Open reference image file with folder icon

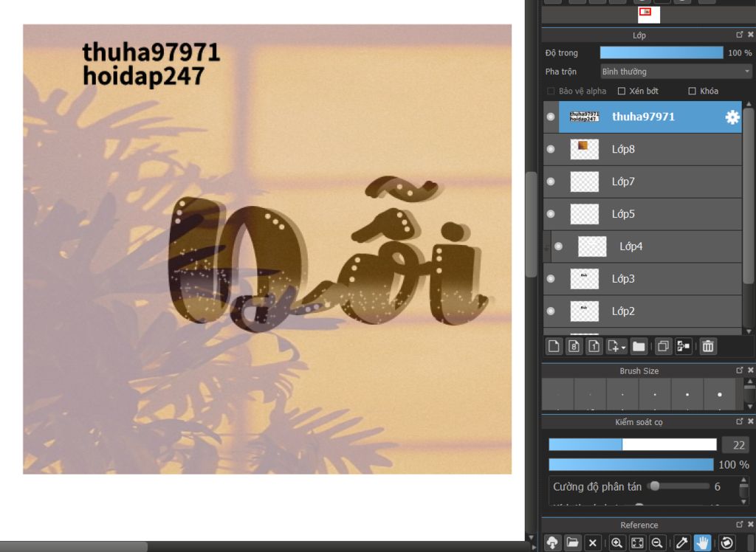[x=572, y=543]
